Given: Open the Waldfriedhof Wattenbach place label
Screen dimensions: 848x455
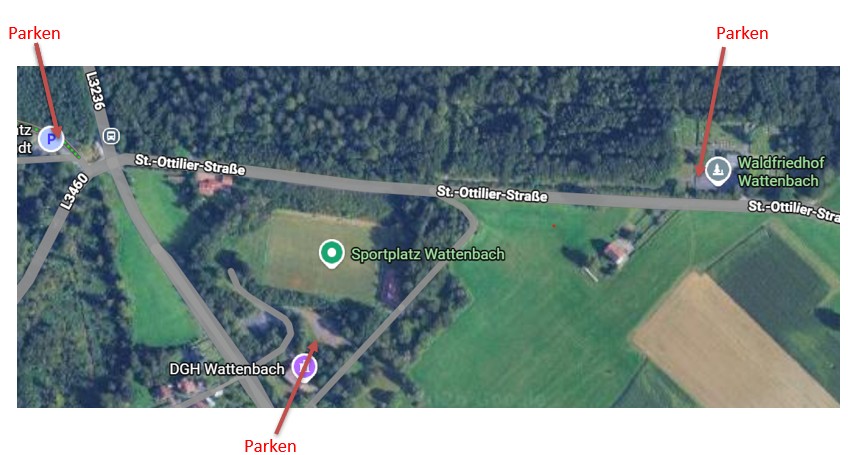Looking at the screenshot, I should 781,172.
